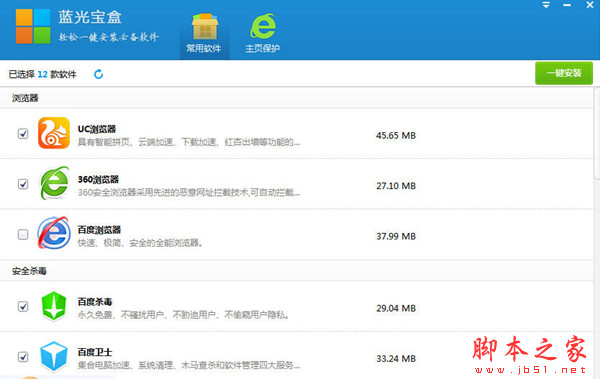
Task: Click the refresh icon beside selected count
Action: click(98, 74)
